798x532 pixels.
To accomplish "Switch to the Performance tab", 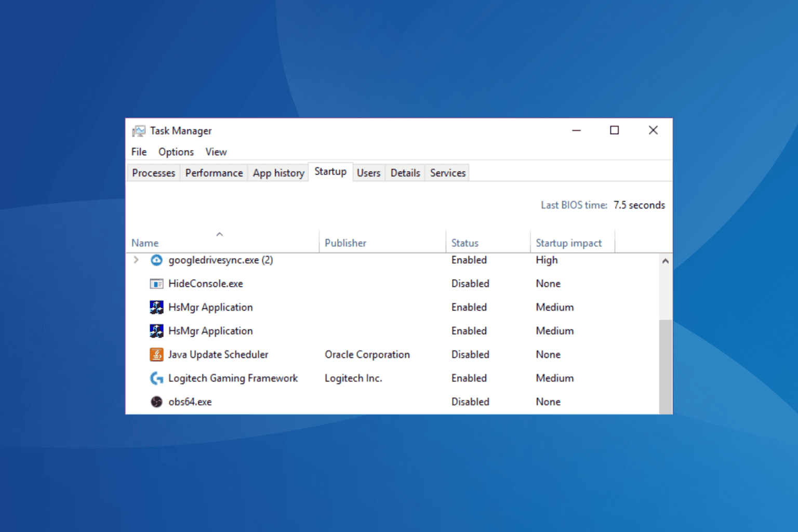I will coord(214,173).
